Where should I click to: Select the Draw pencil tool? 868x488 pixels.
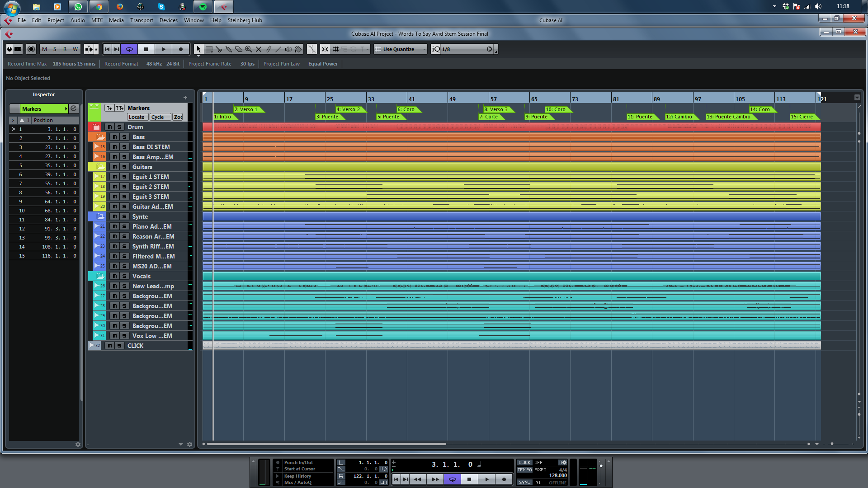[x=269, y=49]
